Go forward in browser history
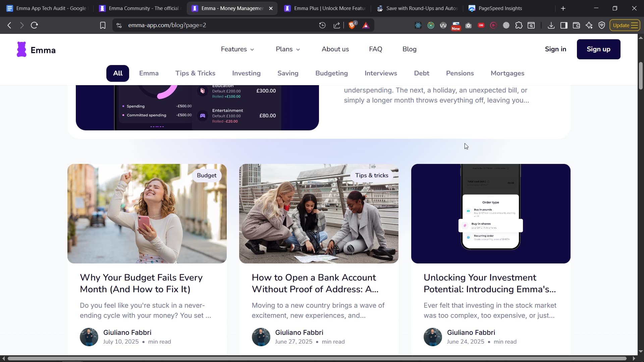This screenshot has width=644, height=362. tap(22, 25)
